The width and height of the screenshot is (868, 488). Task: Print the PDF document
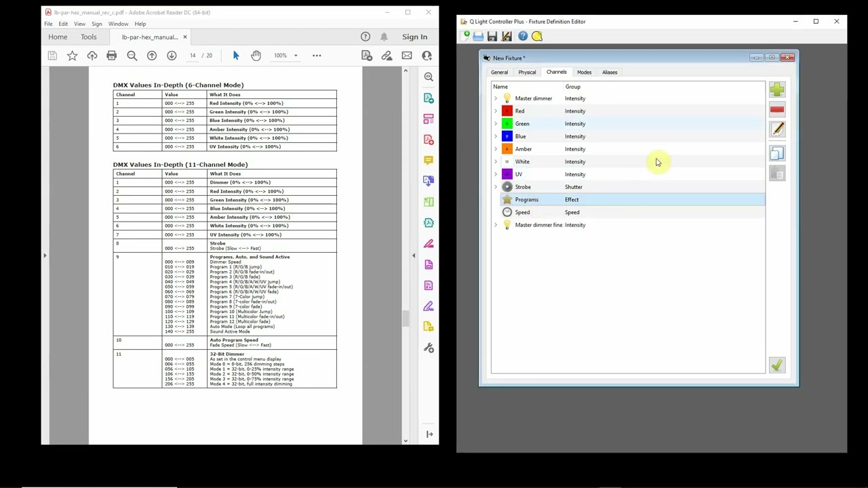(x=111, y=56)
